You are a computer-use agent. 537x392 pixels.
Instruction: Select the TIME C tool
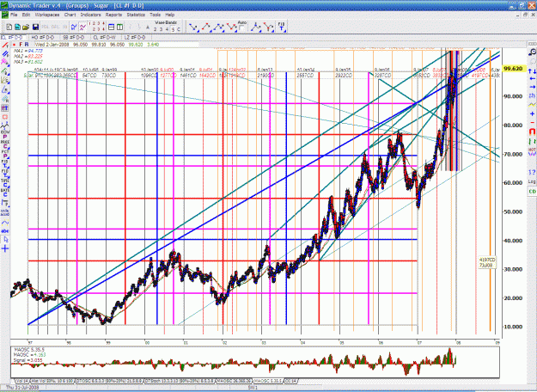[5, 183]
